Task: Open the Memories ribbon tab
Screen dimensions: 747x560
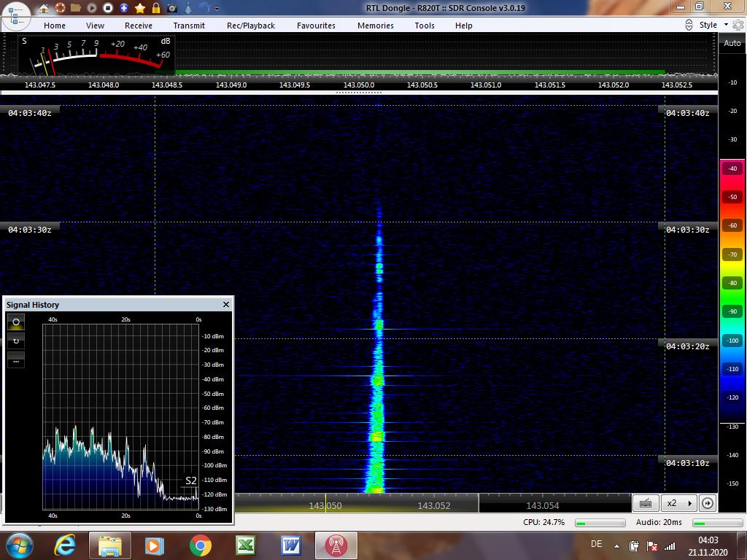Action: pyautogui.click(x=376, y=26)
